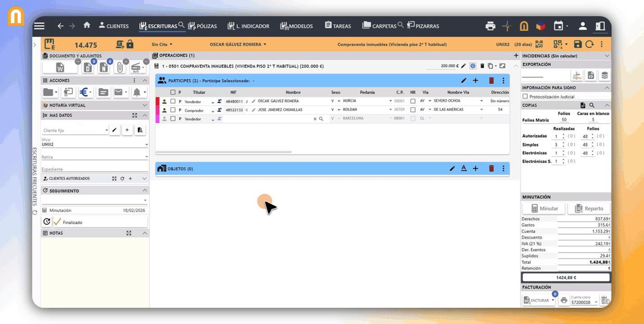Open the calendar icon in top bar
Screen dimensions: 644x324
click(x=558, y=26)
